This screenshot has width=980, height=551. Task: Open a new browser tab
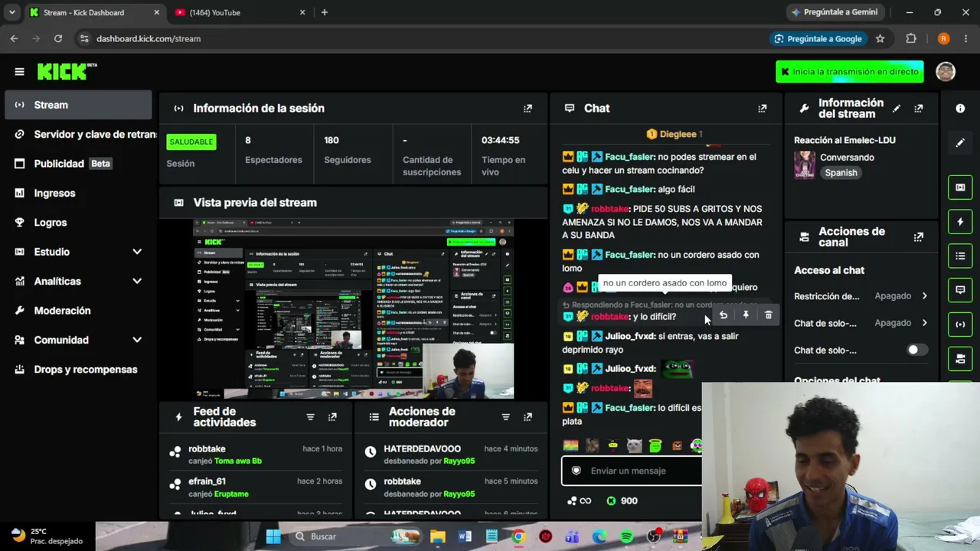325,12
